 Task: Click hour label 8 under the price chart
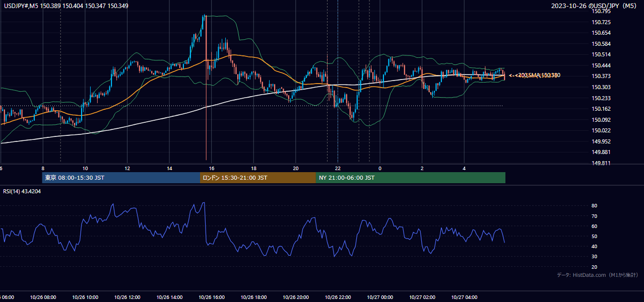(43, 169)
